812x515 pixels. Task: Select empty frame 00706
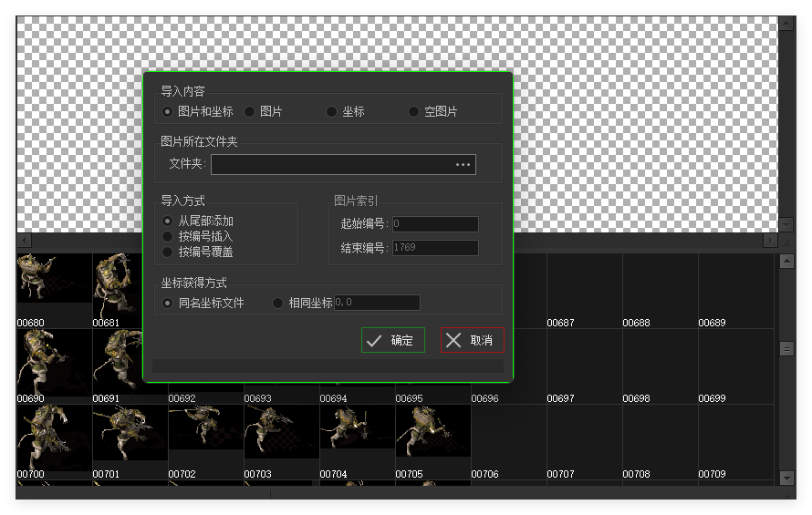click(508, 442)
